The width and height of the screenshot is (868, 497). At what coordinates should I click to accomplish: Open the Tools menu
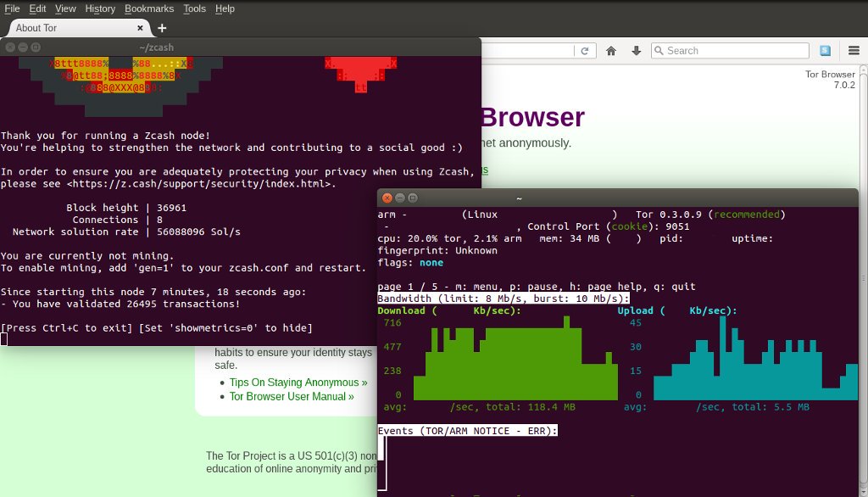(x=194, y=8)
